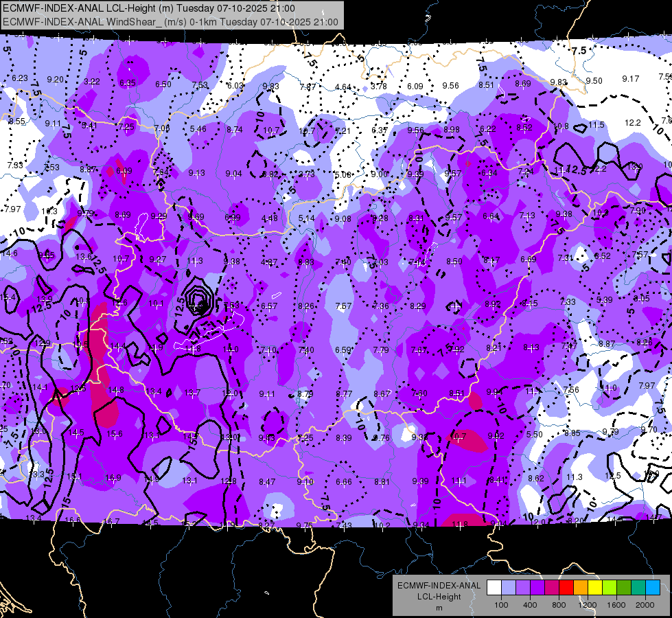Click the grid value 5.39
The height and width of the screenshot is (618, 672).
pos(604,300)
